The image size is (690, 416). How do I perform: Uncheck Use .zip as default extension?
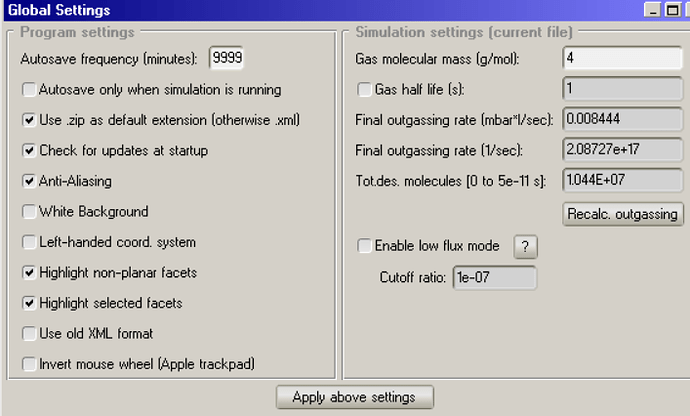29,120
